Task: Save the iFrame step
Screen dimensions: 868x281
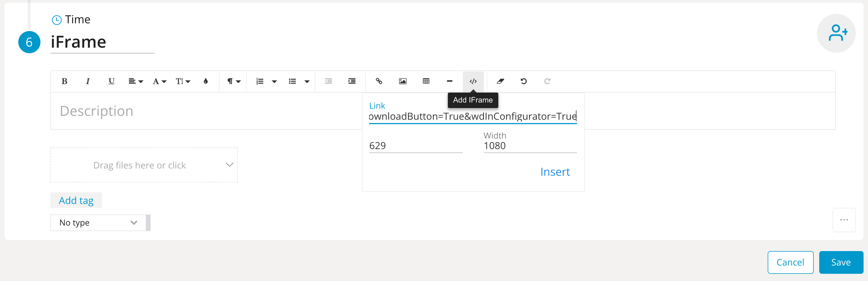Action: tap(841, 262)
